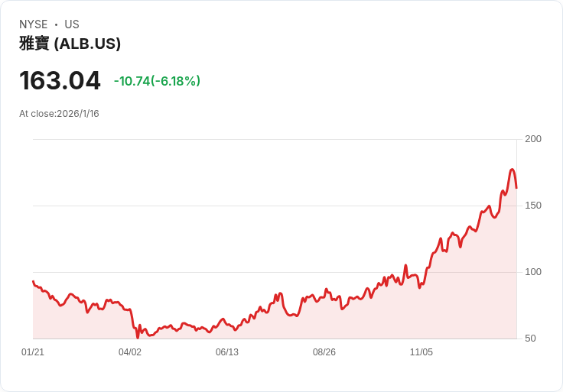Select the 08/26 date on the x-axis
This screenshot has height=392, width=563.
(x=324, y=352)
